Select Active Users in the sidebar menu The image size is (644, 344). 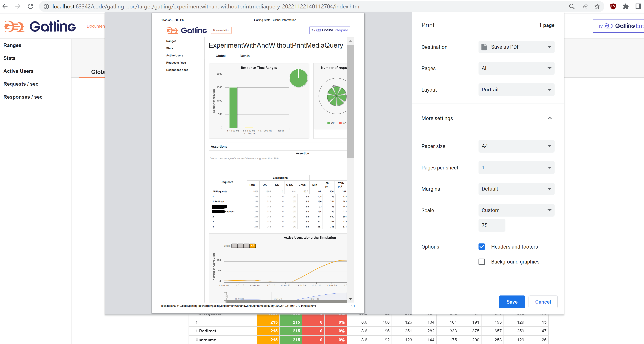point(18,71)
